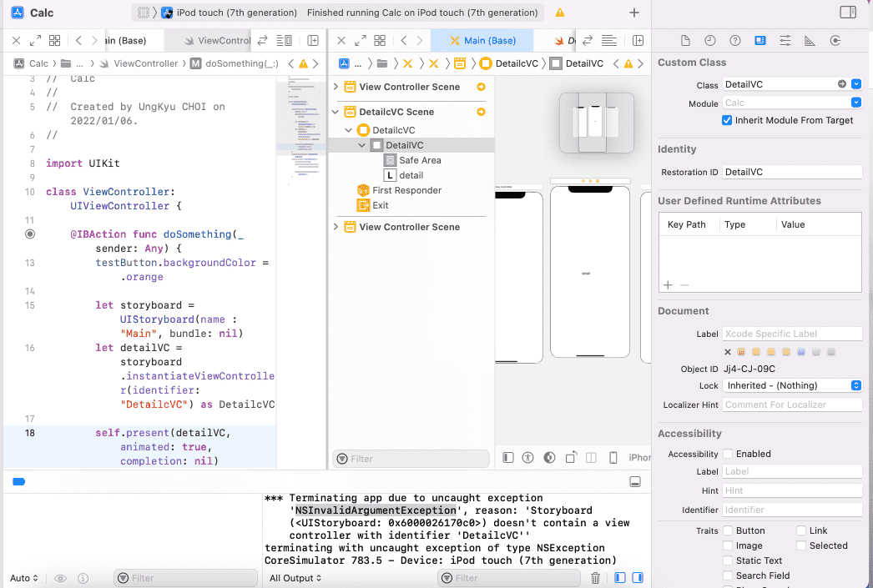Show the Quick Help inspector
The image size is (873, 588).
pyautogui.click(x=734, y=41)
